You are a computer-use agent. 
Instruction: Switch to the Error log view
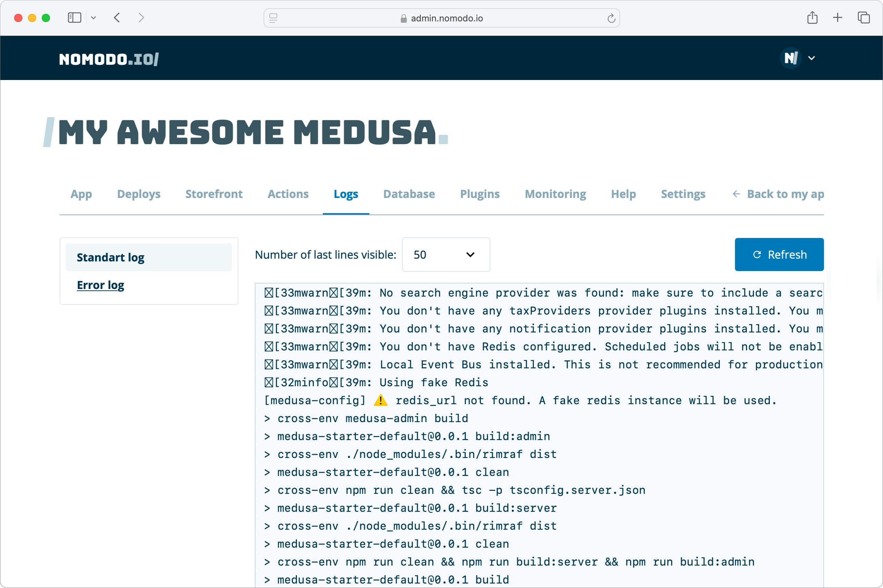[x=100, y=285]
